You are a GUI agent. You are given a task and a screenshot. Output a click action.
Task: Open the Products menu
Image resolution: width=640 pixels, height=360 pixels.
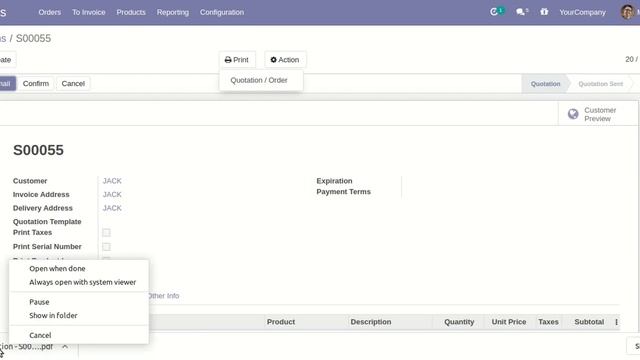131,12
